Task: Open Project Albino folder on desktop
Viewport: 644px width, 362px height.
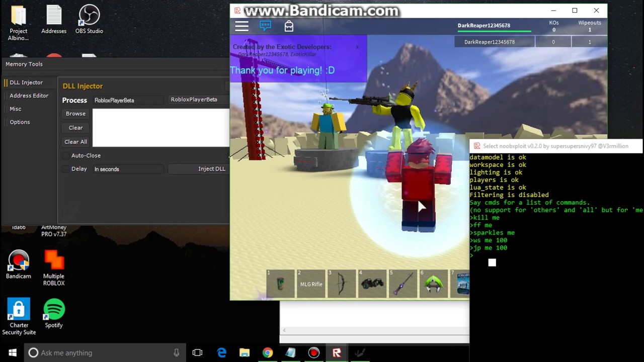Action: [19, 23]
